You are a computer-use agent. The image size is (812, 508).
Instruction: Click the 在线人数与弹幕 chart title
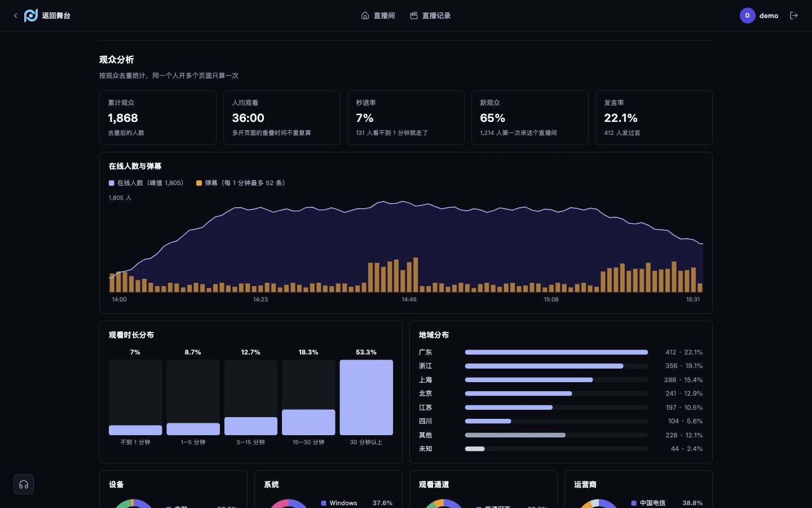[135, 166]
